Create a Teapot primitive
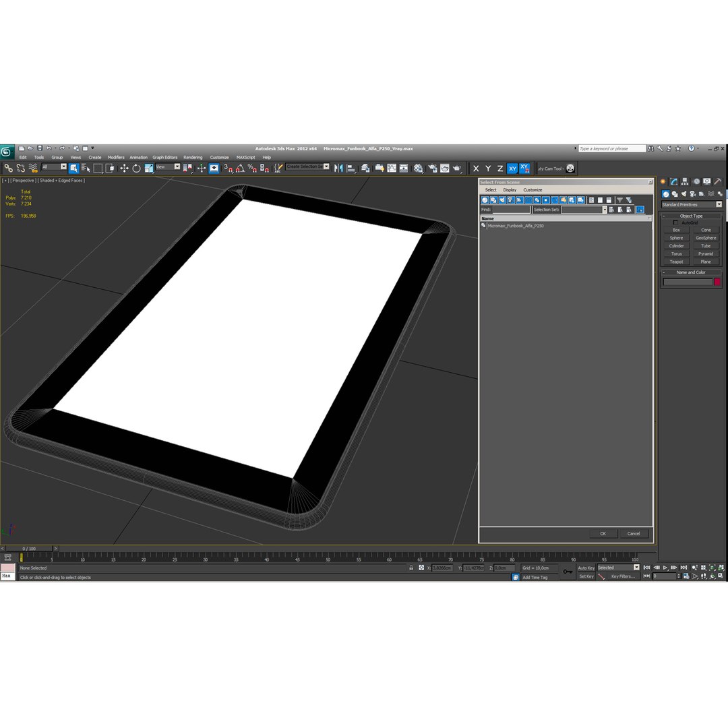 click(x=676, y=262)
